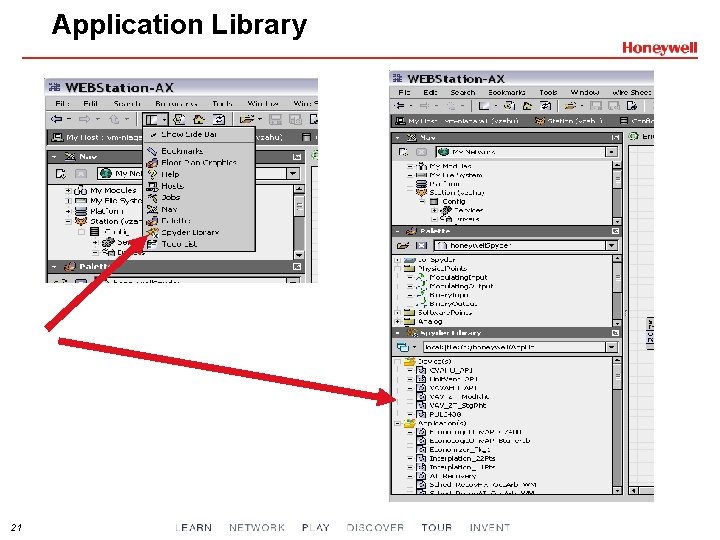Click Open folder icon in left window toolbar
The image size is (720, 540).
tap(247, 120)
